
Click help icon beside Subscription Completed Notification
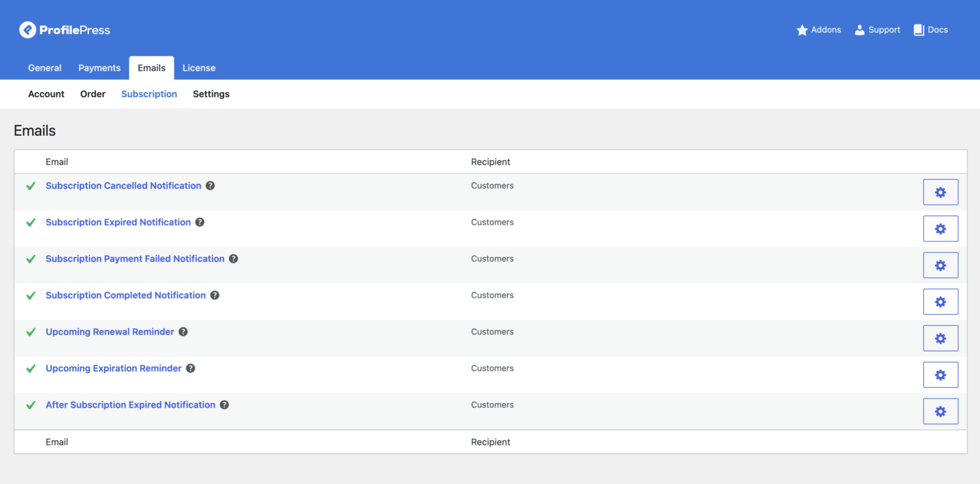[x=215, y=295]
